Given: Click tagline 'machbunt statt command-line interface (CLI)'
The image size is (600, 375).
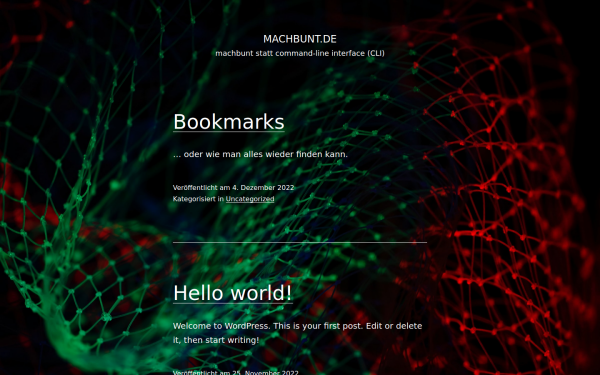Looking at the screenshot, I should pos(300,53).
